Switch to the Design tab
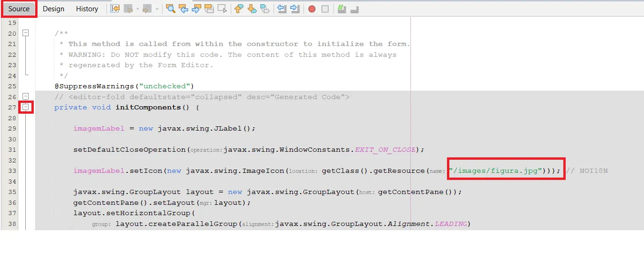Viewport: 644px width, 272px height. tap(53, 8)
